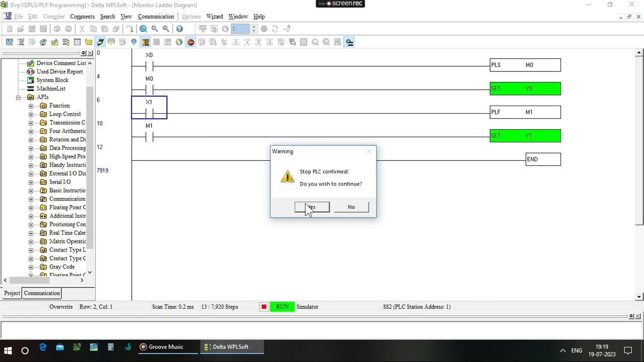Expand the Loop Control folder node
The height and width of the screenshot is (362, 644).
[31, 114]
